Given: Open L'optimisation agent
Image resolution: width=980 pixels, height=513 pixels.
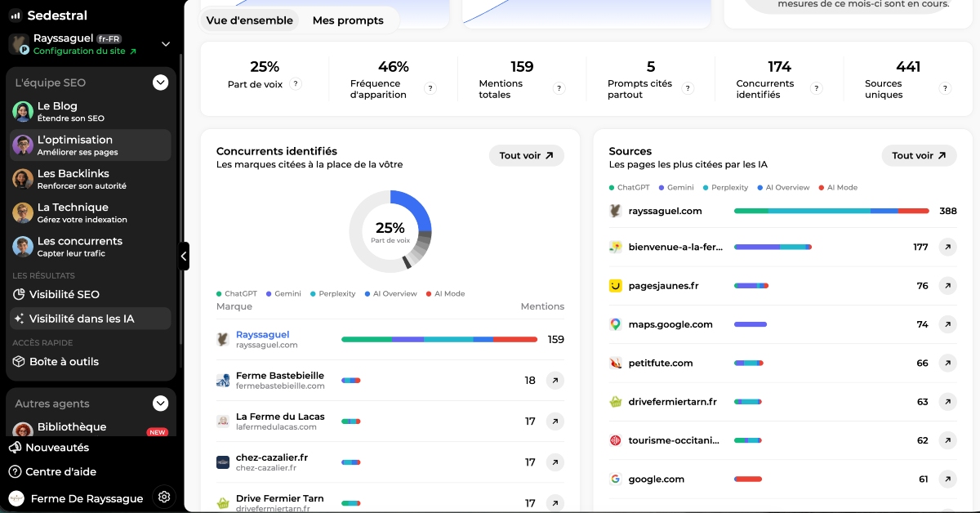Looking at the screenshot, I should [x=91, y=145].
